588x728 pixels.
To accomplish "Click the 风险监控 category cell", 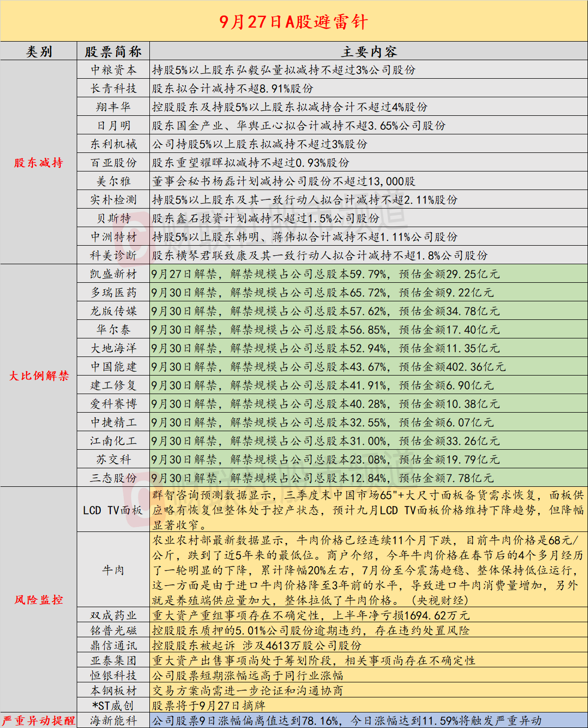I will tap(39, 600).
